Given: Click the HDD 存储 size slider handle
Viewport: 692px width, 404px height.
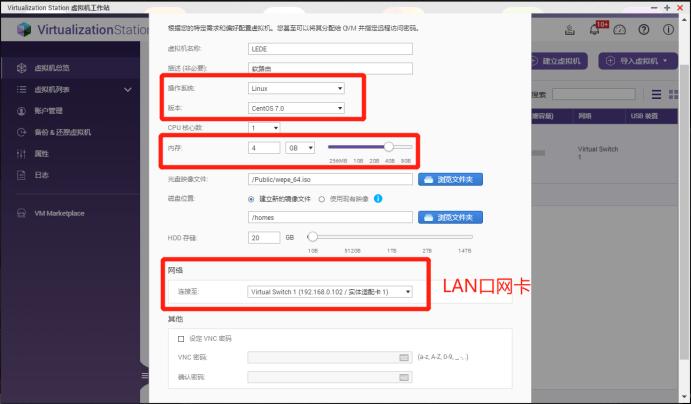Looking at the screenshot, I should pos(312,237).
